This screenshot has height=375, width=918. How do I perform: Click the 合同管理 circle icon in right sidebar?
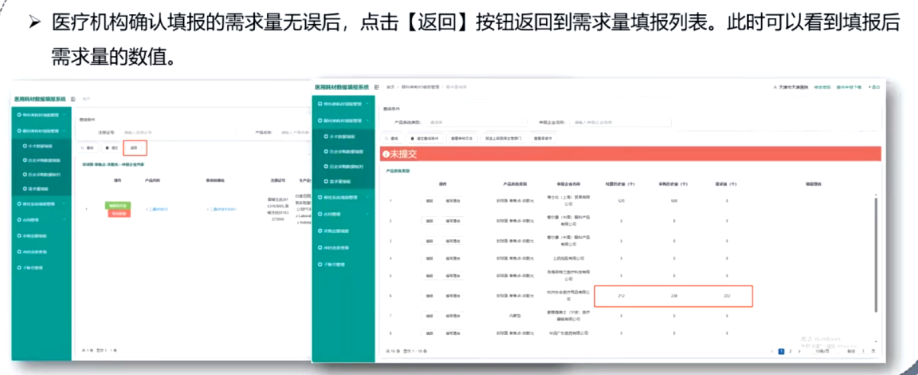tap(320, 214)
